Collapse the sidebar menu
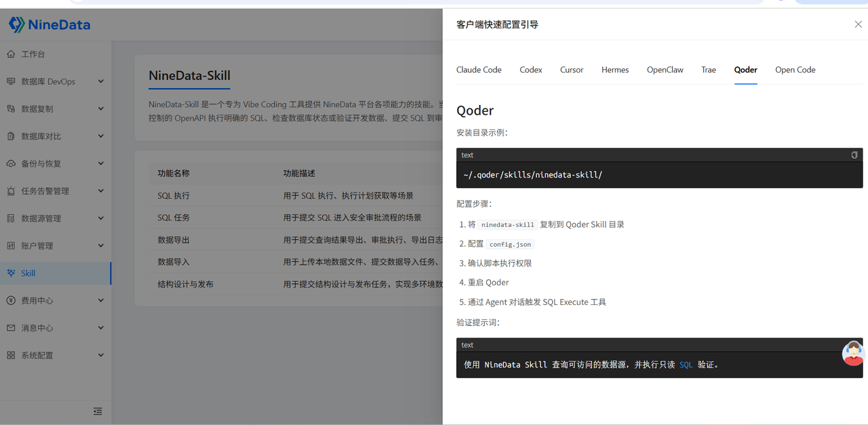Screen dimensions: 868x425 pyautogui.click(x=98, y=411)
